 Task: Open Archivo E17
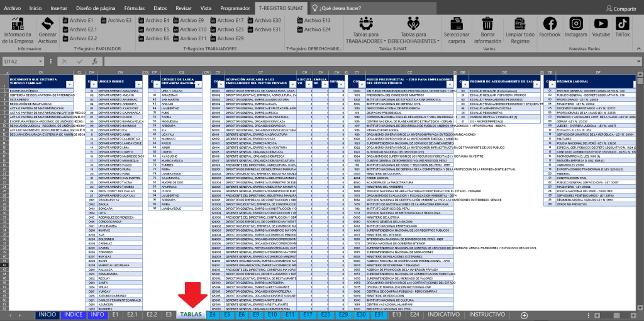tap(227, 20)
